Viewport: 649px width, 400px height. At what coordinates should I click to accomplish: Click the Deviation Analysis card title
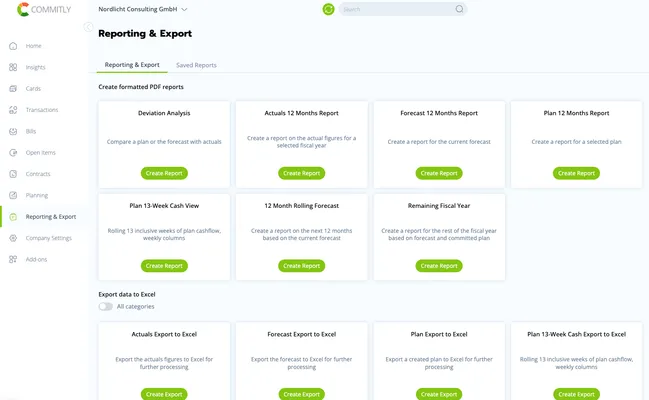(x=164, y=113)
